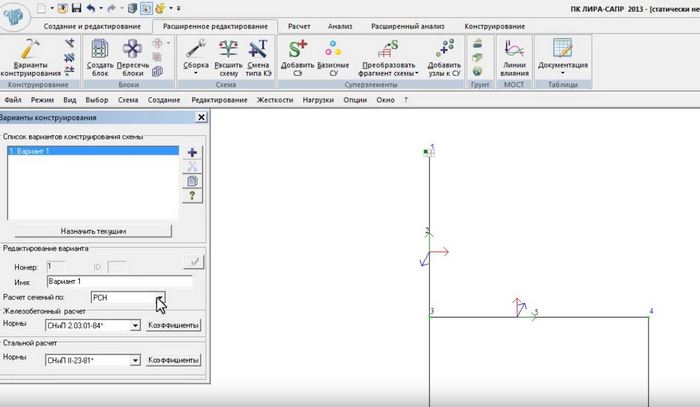
Task: Click the Добавить узлы к СУ icon
Action: pyautogui.click(x=445, y=48)
